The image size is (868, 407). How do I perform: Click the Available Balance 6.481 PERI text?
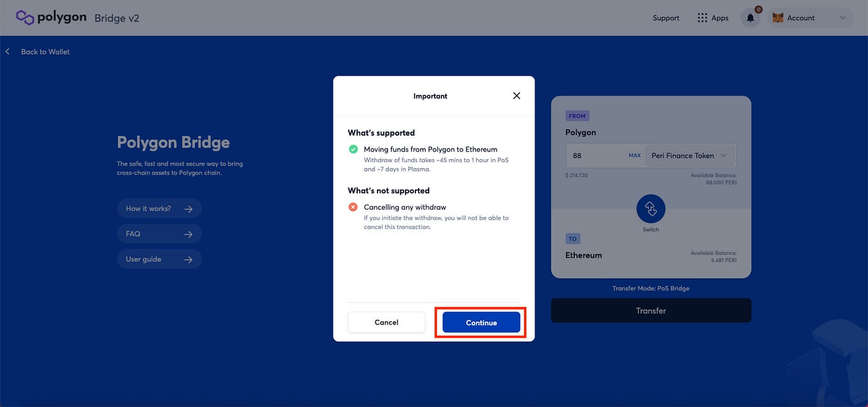coord(714,256)
